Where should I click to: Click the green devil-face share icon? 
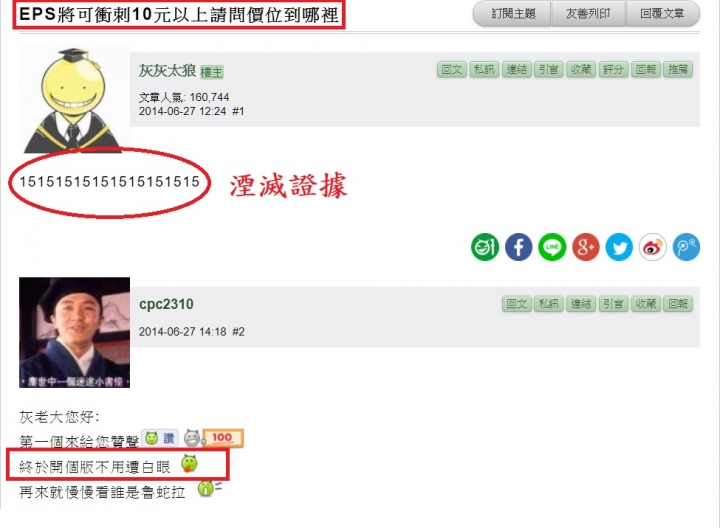(x=485, y=247)
